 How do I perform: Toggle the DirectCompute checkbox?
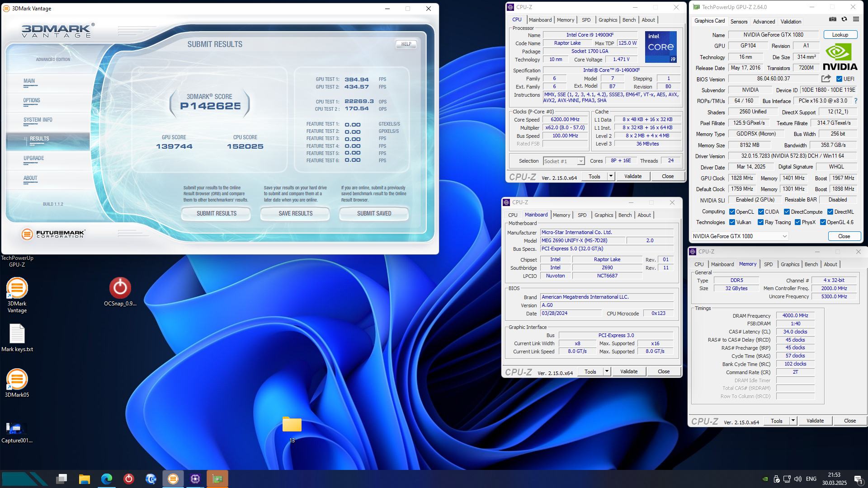[x=787, y=211]
